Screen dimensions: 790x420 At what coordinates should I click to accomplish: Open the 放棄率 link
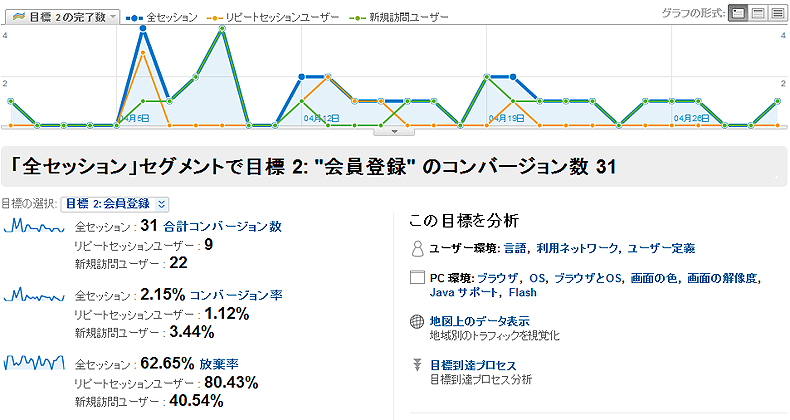[219, 364]
